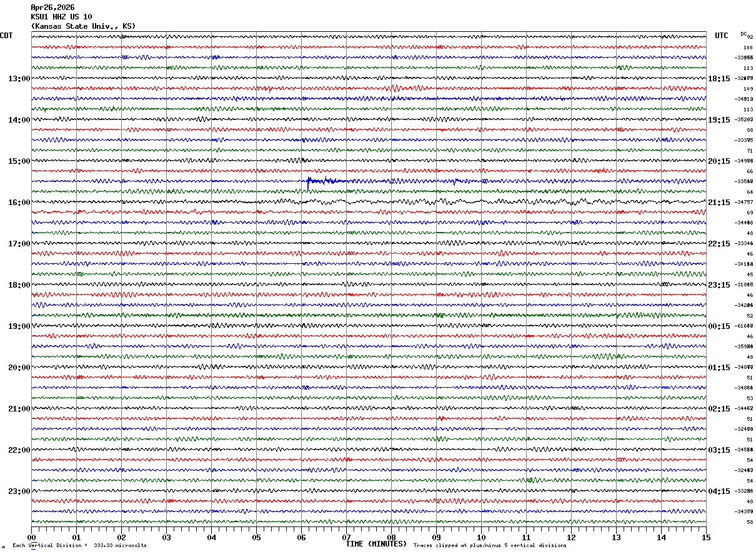Select the 14:00 CDT row label
This screenshot has height=554, width=756.
pyautogui.click(x=19, y=120)
